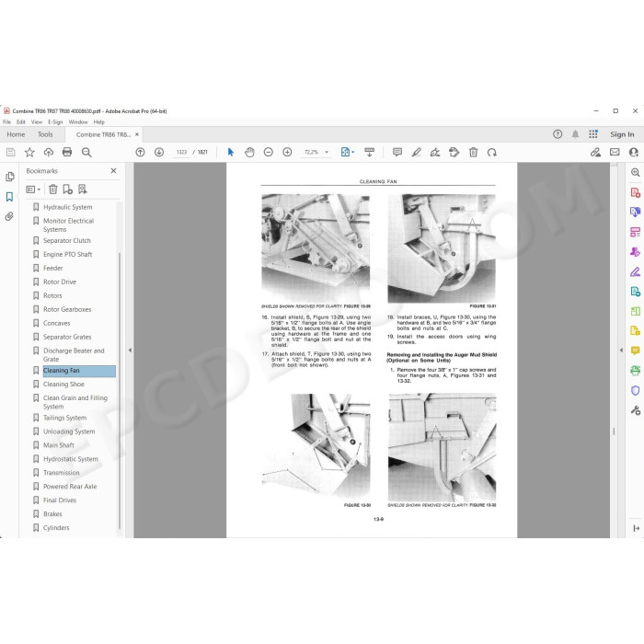Open the Find bookmark icon

[x=83, y=190]
